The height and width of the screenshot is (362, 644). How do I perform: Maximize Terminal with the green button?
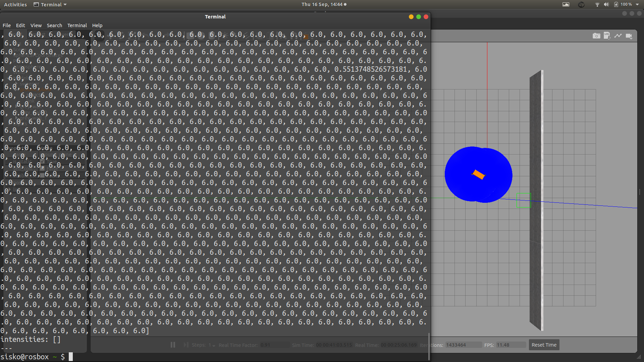[x=419, y=17]
